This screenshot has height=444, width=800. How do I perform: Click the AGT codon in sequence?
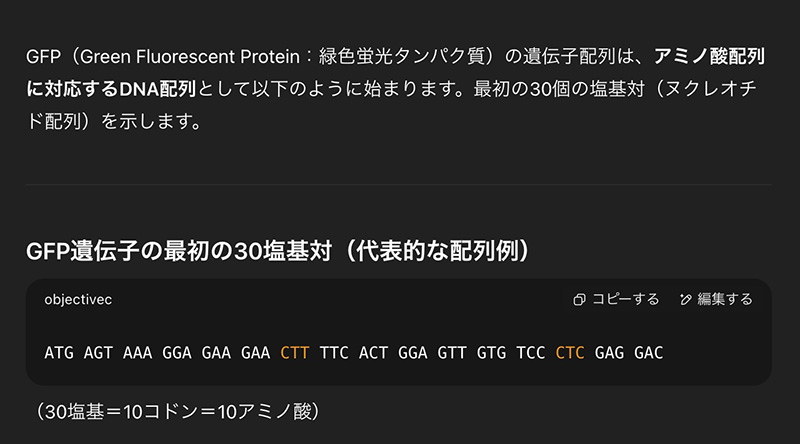point(98,353)
